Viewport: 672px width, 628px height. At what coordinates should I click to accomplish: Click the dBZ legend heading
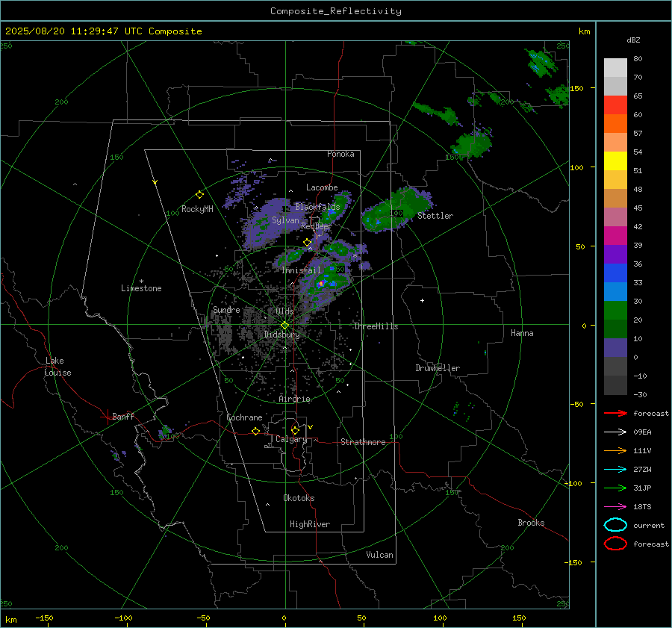point(633,40)
